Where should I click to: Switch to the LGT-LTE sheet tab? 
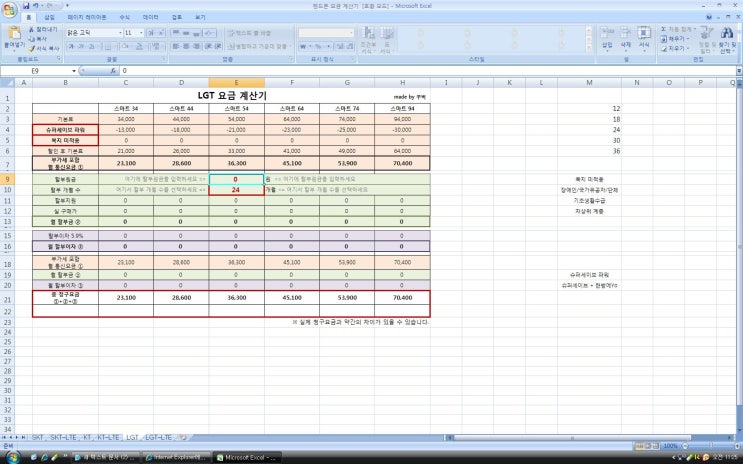pos(159,437)
